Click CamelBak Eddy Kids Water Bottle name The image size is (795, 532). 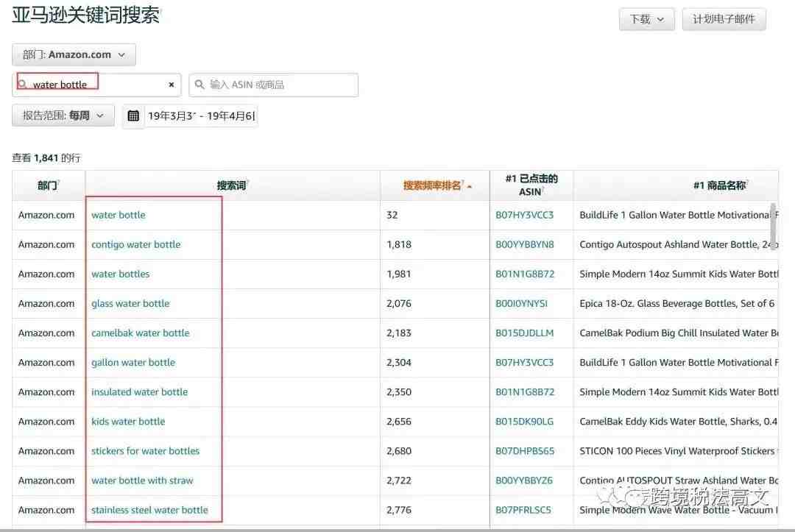[679, 421]
